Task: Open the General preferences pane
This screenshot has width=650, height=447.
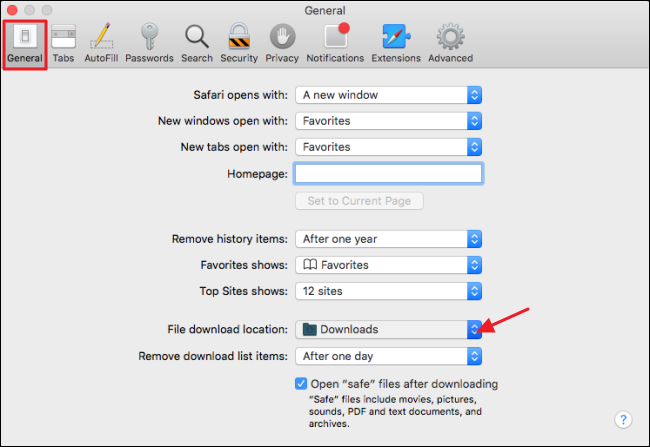Action: (x=25, y=44)
